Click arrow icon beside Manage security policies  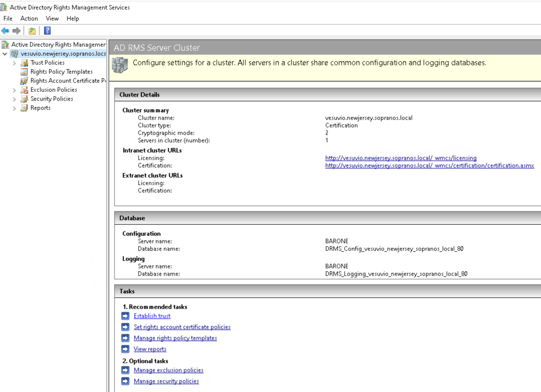125,381
